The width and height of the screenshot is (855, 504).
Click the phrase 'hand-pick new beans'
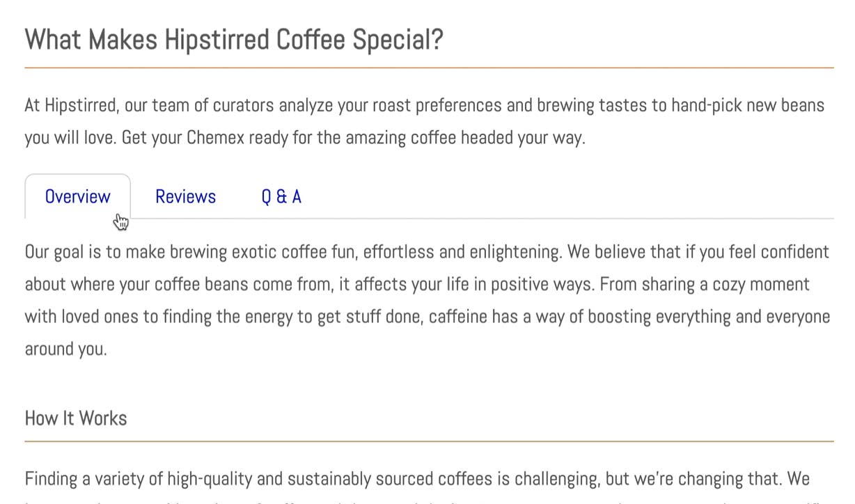pos(748,106)
